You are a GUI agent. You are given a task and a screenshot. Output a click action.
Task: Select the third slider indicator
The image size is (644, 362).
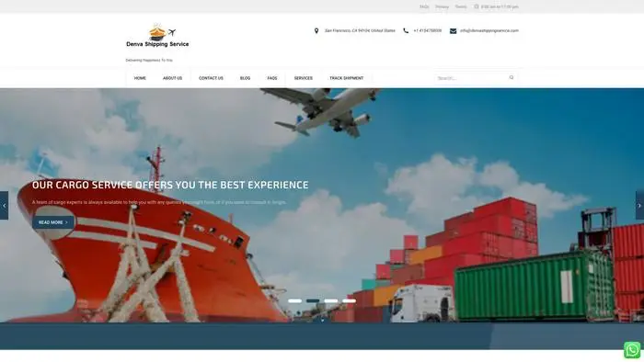point(331,301)
